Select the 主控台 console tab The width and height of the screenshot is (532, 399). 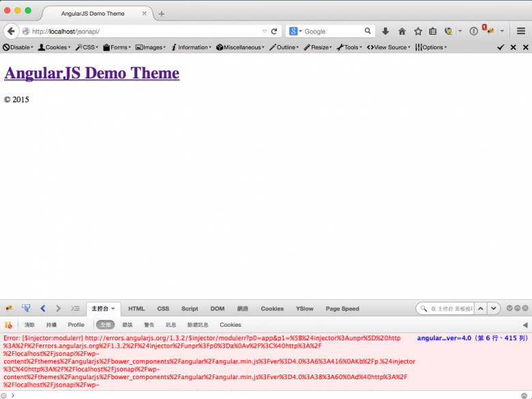pos(103,309)
